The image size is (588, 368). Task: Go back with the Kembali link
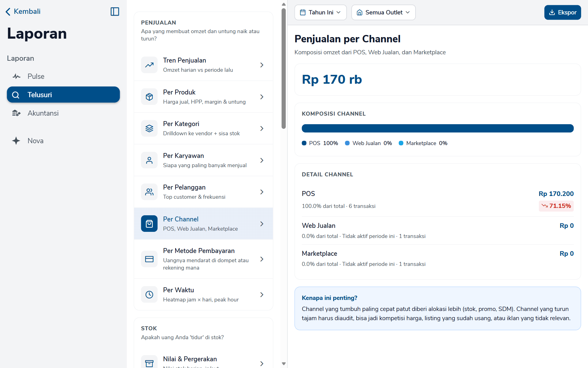[23, 12]
